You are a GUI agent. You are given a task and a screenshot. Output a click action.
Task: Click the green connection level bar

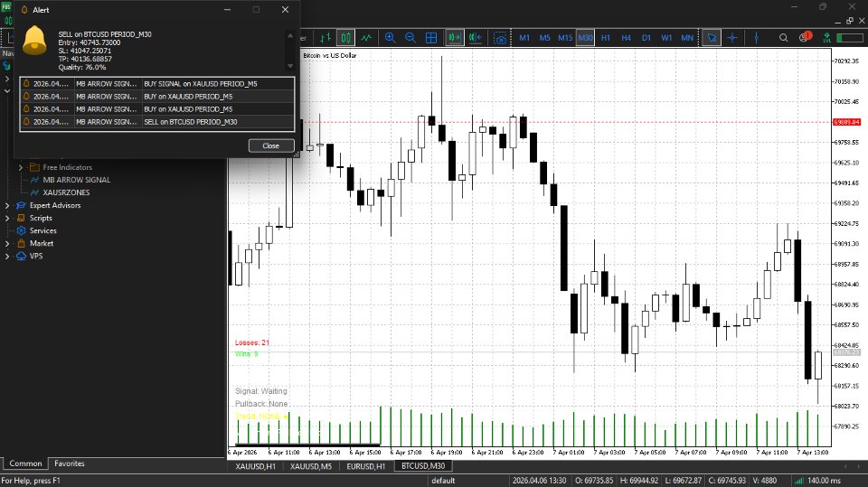[x=850, y=38]
